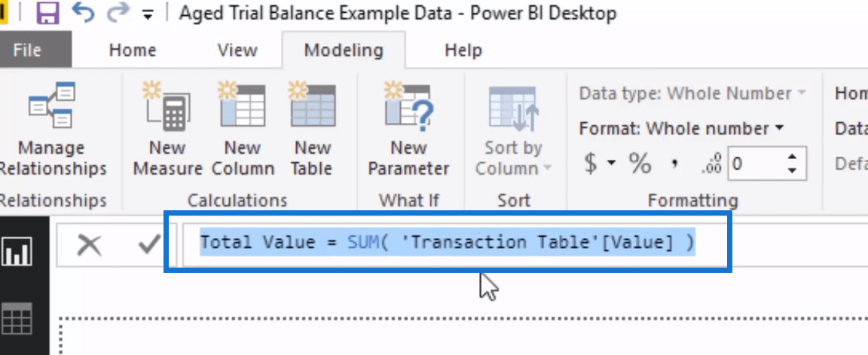The width and height of the screenshot is (868, 355).
Task: Open Data type Whole Number dropdown
Action: [692, 93]
